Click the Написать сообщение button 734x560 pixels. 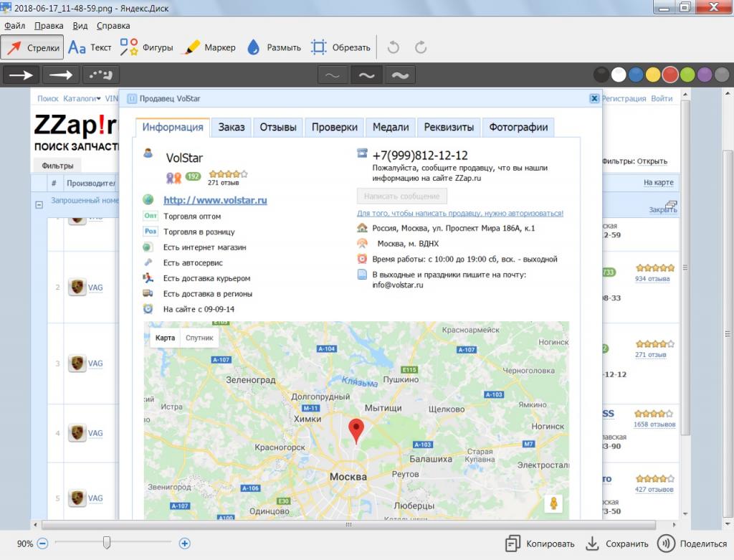pos(401,196)
